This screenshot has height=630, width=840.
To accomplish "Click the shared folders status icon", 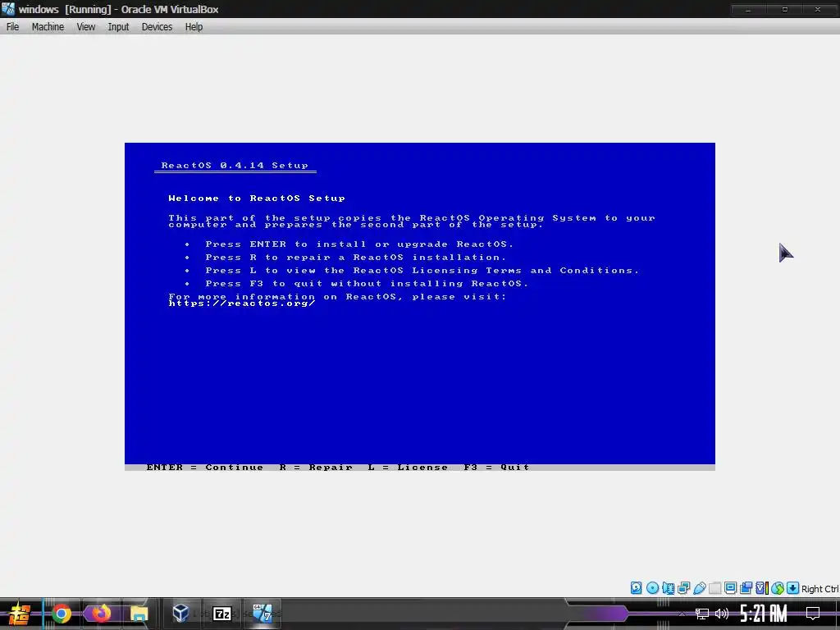I will point(714,588).
